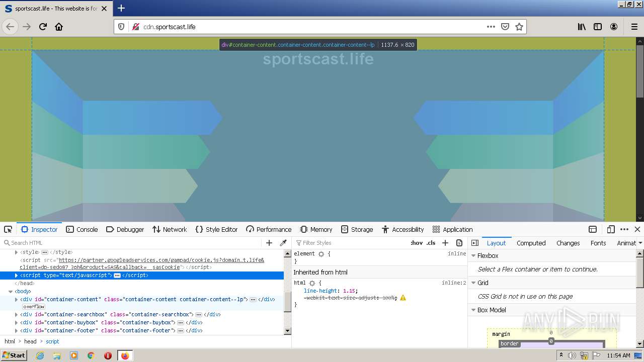Collapse the body element node

[x=11, y=291]
